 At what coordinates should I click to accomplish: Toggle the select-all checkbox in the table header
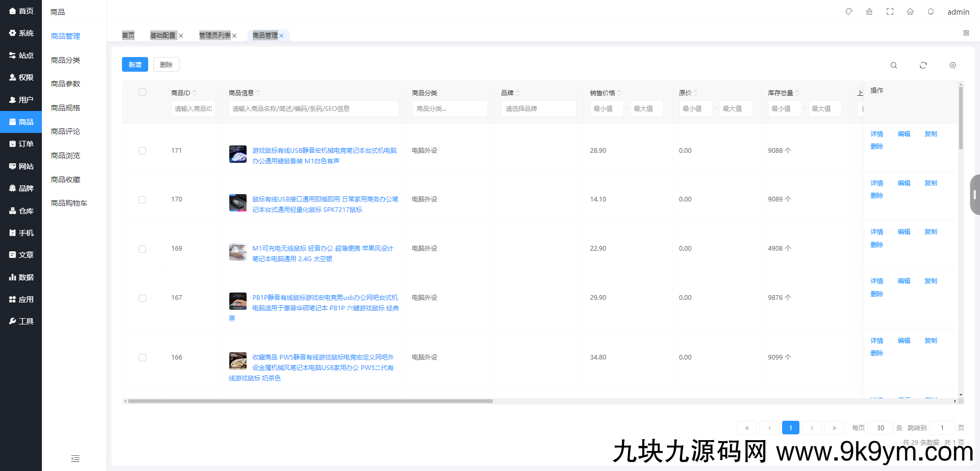142,92
